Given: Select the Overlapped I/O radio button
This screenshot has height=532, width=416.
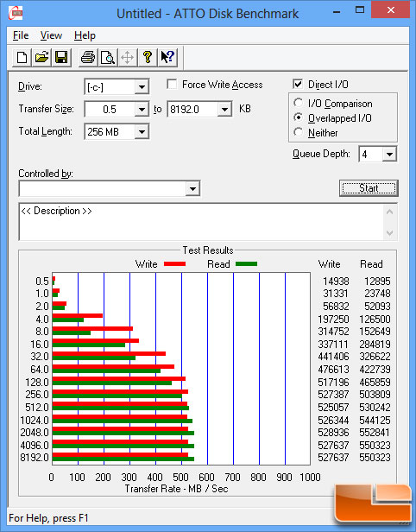Looking at the screenshot, I should [x=299, y=117].
